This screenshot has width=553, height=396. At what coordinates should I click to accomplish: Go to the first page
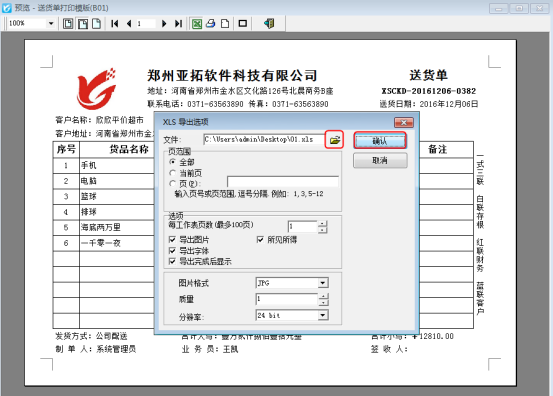click(x=115, y=24)
